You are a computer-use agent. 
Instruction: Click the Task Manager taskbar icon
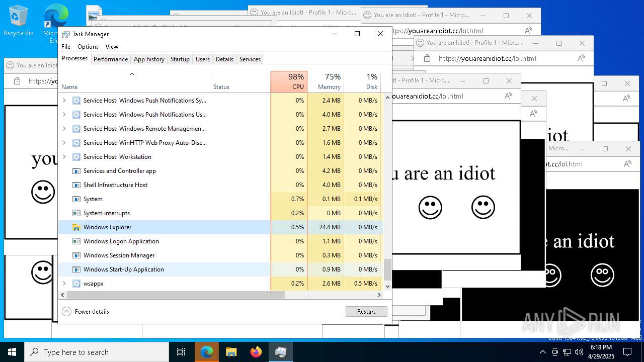pyautogui.click(x=280, y=352)
